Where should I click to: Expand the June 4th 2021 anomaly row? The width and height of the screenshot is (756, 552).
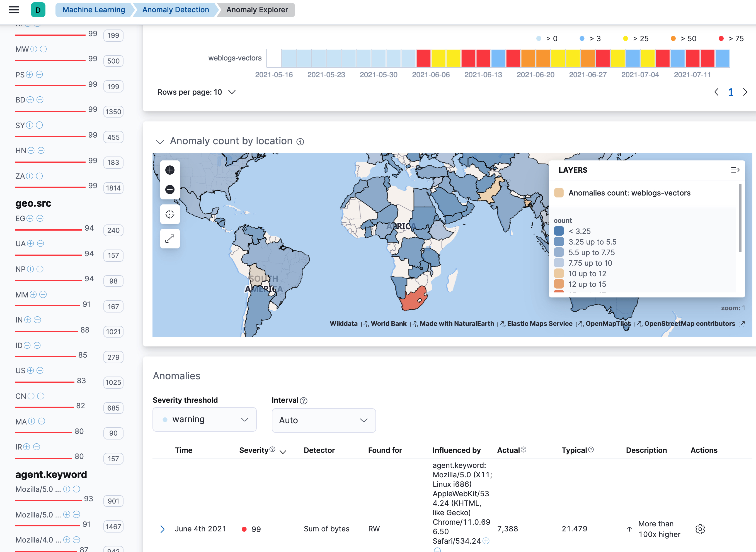[163, 529]
